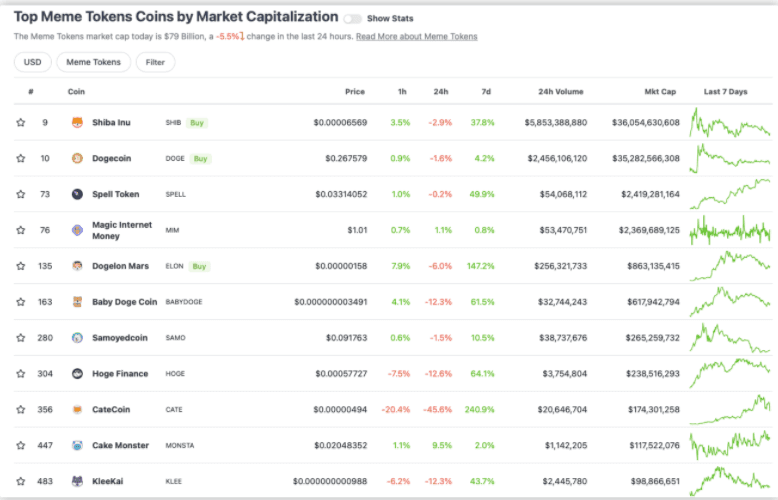This screenshot has width=778, height=500.
Task: Star the KleeKai row
Action: (x=20, y=481)
